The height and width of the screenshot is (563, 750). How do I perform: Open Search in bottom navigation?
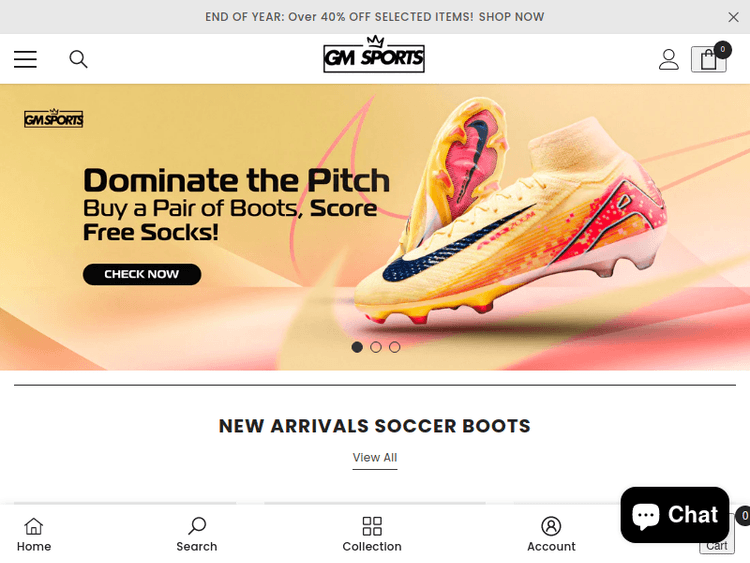(197, 535)
